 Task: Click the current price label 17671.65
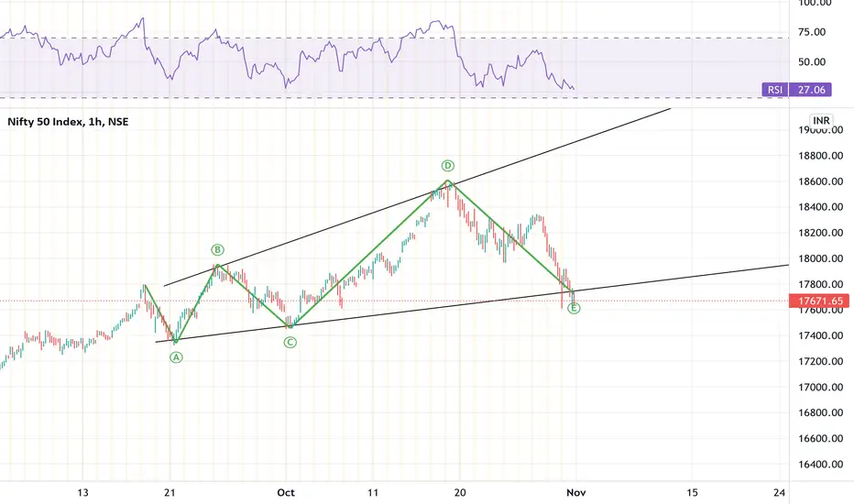click(x=819, y=301)
